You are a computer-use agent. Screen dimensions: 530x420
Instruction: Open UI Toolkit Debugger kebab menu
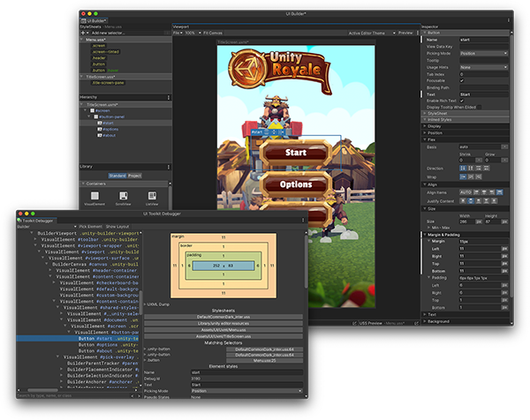click(303, 220)
